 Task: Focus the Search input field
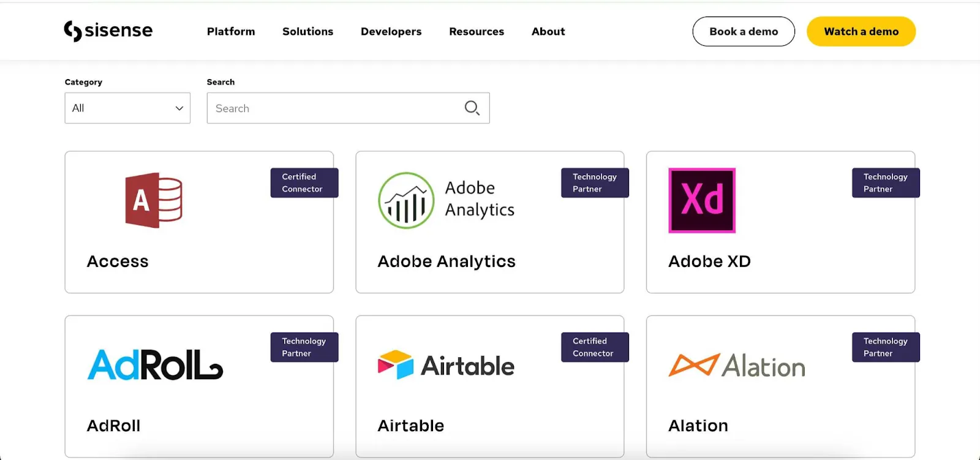348,108
